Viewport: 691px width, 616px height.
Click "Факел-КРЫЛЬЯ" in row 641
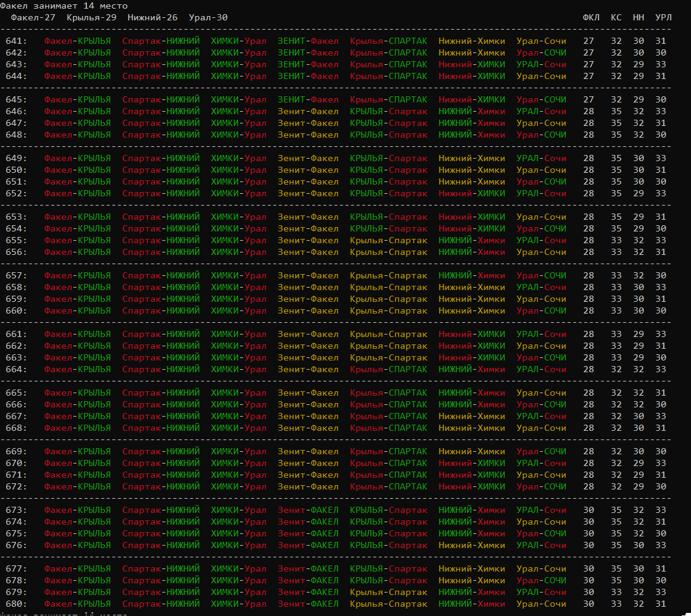click(x=78, y=41)
